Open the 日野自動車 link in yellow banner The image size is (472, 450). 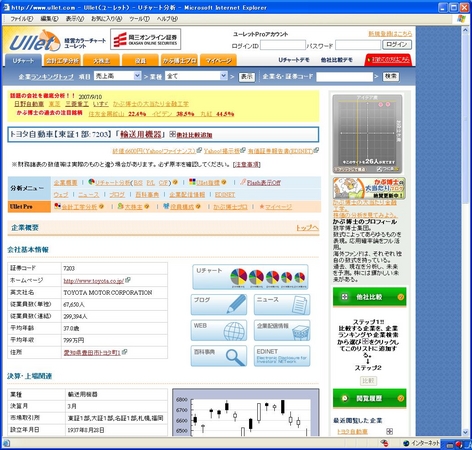[29, 104]
